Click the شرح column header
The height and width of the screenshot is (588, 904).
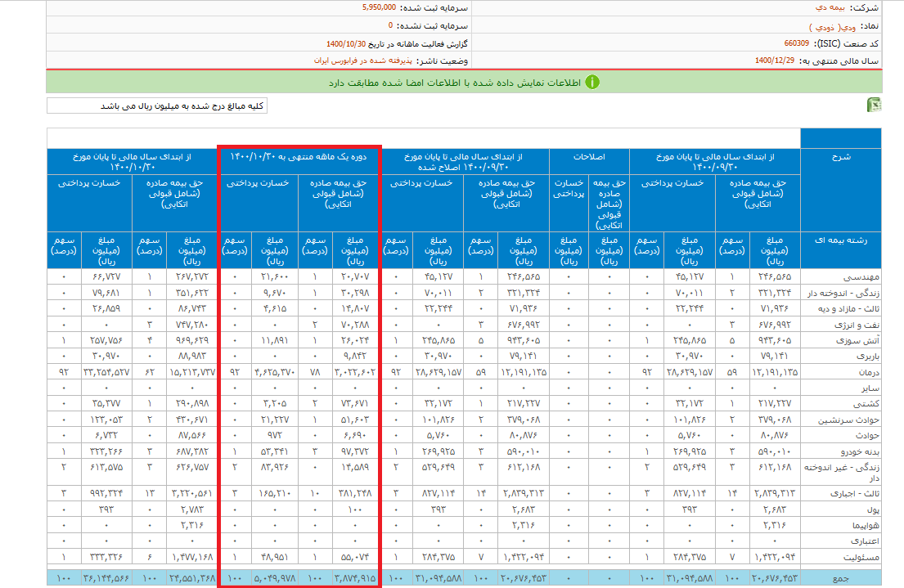(x=840, y=155)
